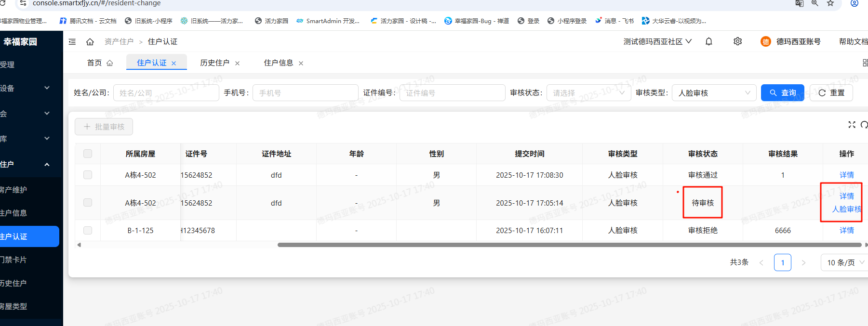
Task: Open 详情 for 审核拒绝 row
Action: pyautogui.click(x=846, y=230)
